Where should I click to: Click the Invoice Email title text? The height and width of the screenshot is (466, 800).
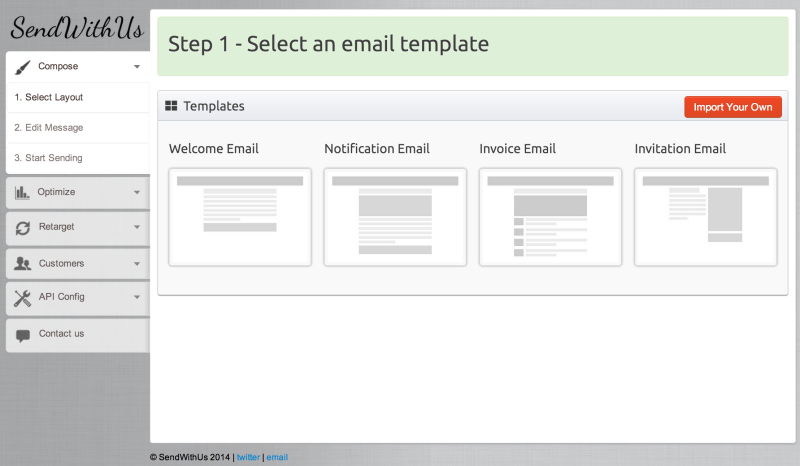517,149
